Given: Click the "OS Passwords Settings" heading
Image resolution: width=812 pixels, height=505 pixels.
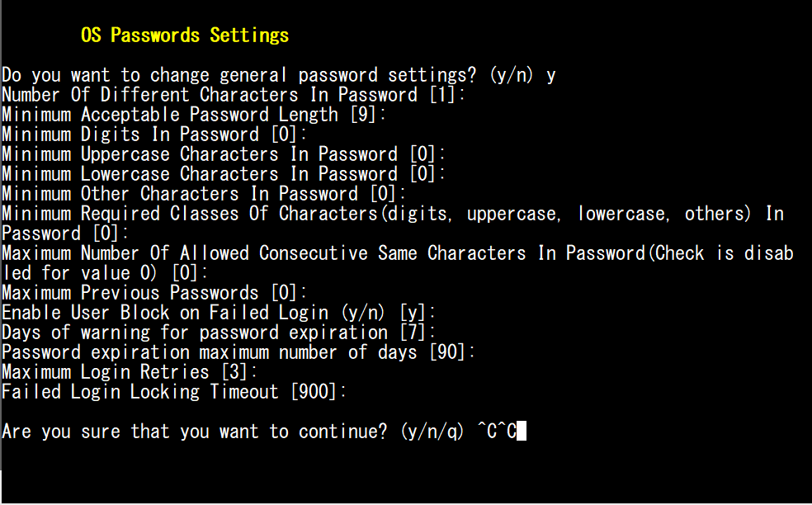Looking at the screenshot, I should [x=185, y=35].
